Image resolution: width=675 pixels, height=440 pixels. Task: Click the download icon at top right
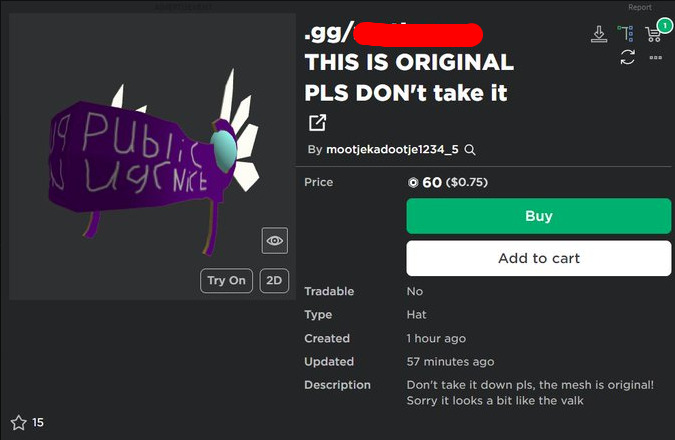click(x=599, y=34)
